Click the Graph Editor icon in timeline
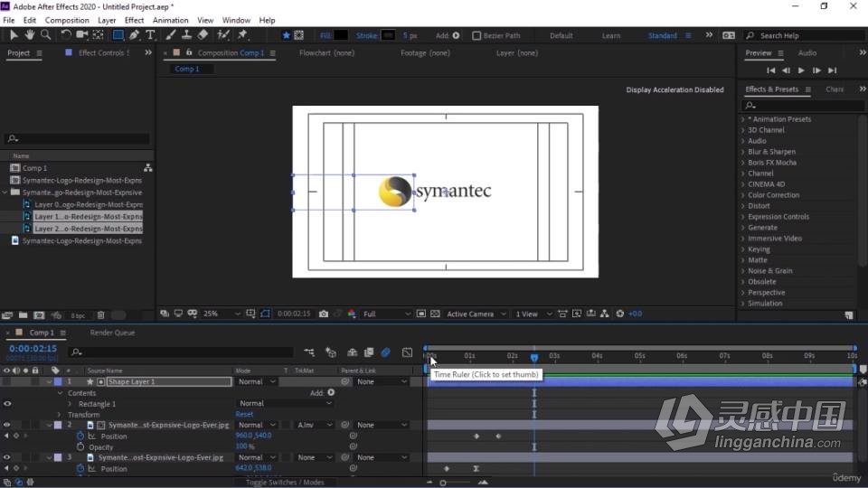This screenshot has height=488, width=868. (x=407, y=352)
